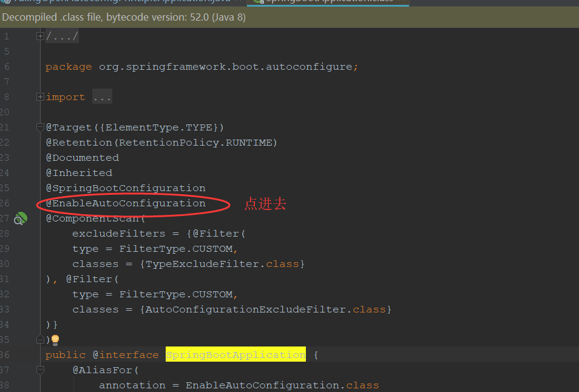Click the package declaration line

click(x=201, y=67)
